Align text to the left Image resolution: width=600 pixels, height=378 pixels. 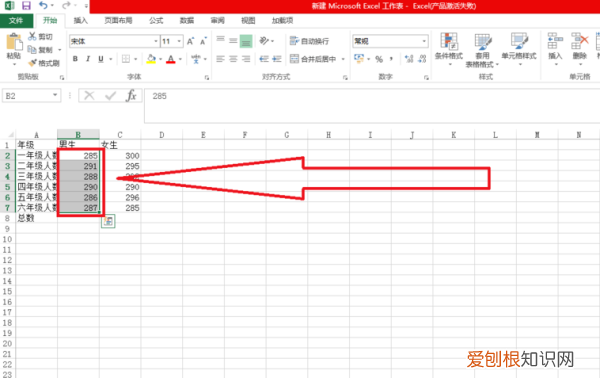click(220, 59)
